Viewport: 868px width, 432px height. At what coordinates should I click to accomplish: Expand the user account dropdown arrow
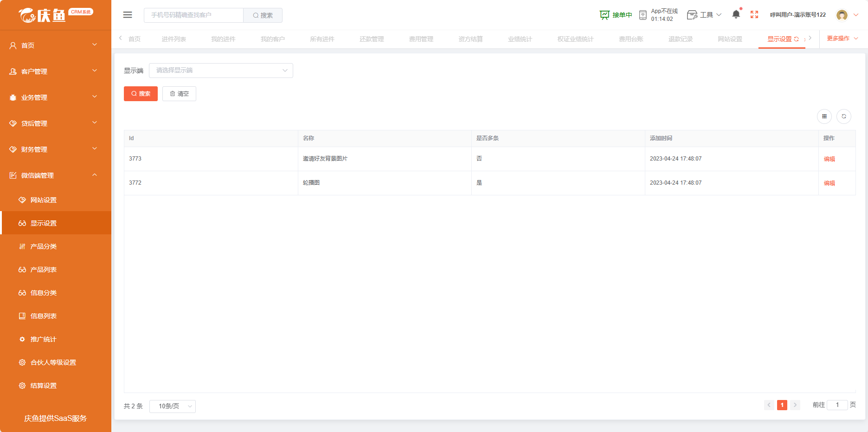tap(856, 15)
